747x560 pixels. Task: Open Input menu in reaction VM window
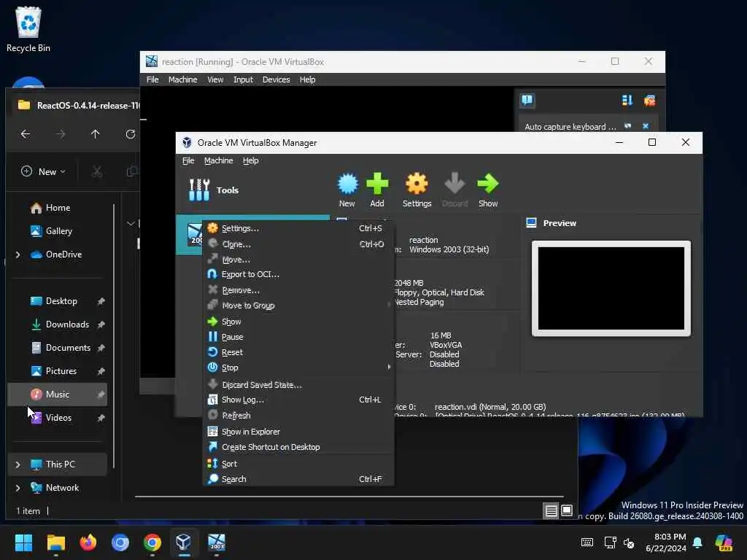[x=243, y=79]
